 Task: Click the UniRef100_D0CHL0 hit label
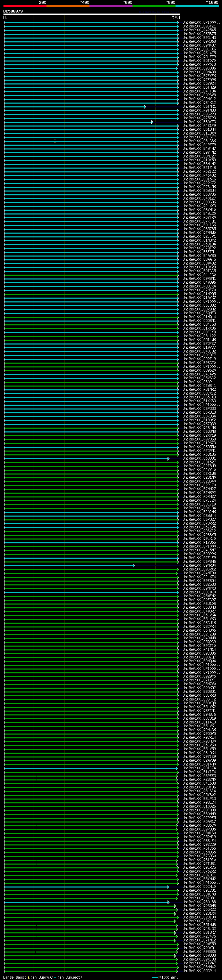click(199, 886)
